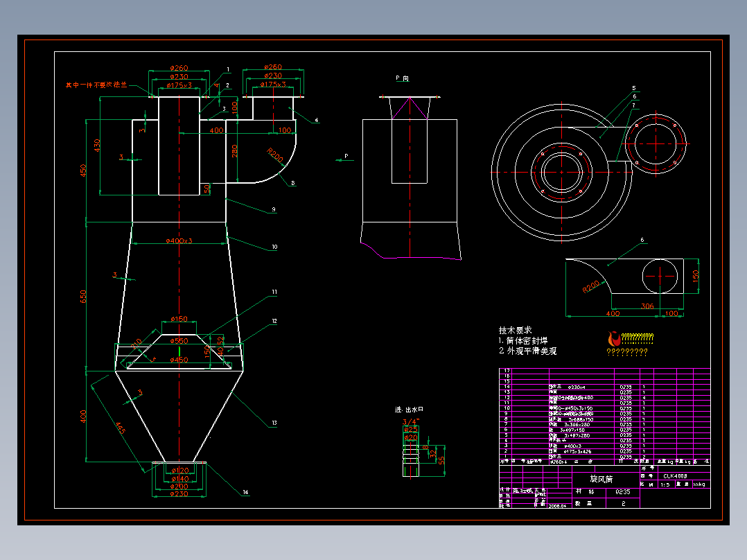Click the "445" slanted cone dimension
The height and width of the screenshot is (560, 747).
[121, 428]
